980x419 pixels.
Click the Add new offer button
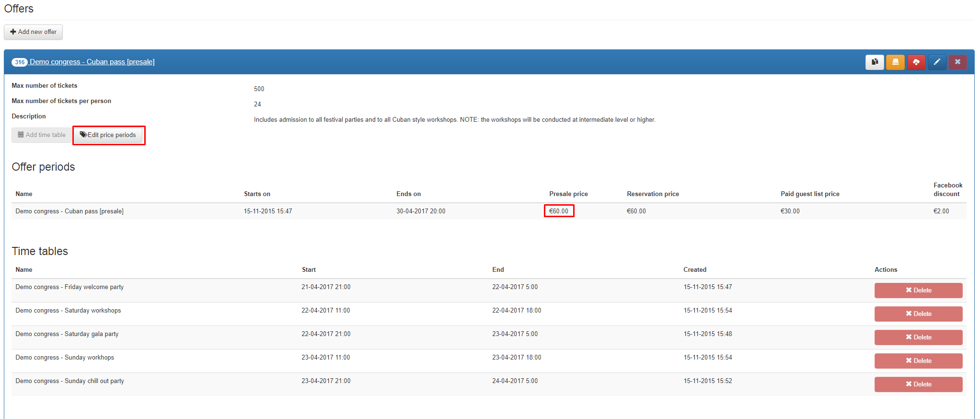34,32
